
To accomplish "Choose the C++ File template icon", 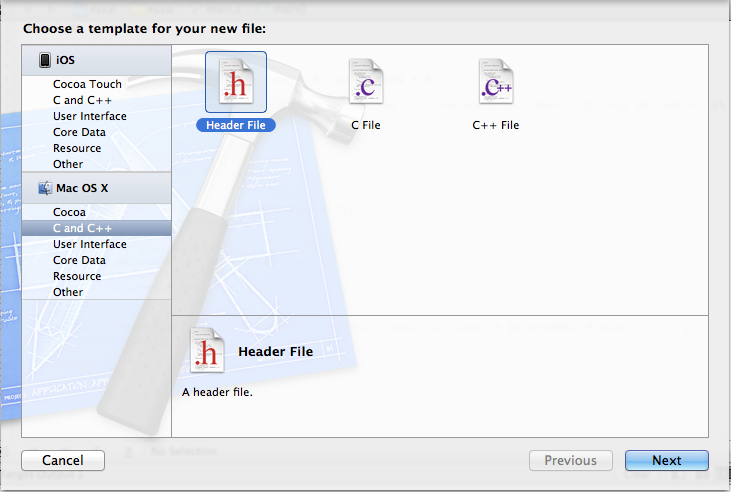I will pyautogui.click(x=496, y=83).
